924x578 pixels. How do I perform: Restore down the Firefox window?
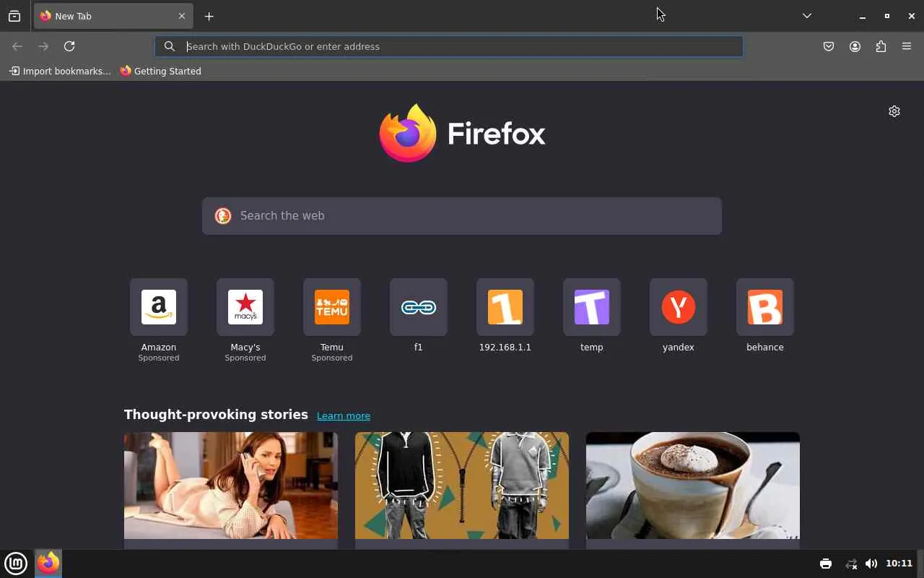click(887, 16)
